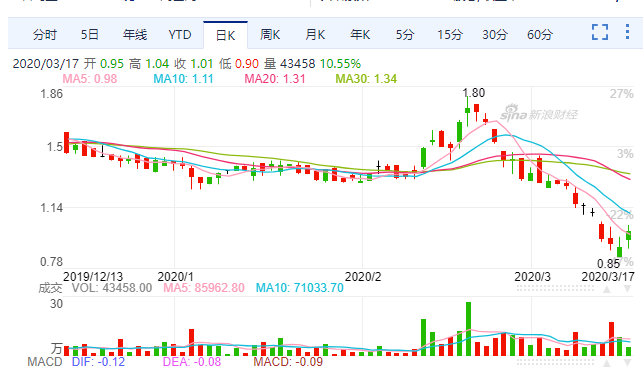The width and height of the screenshot is (644, 369).
Task: Switch to the 周K weekly tab
Action: [270, 35]
